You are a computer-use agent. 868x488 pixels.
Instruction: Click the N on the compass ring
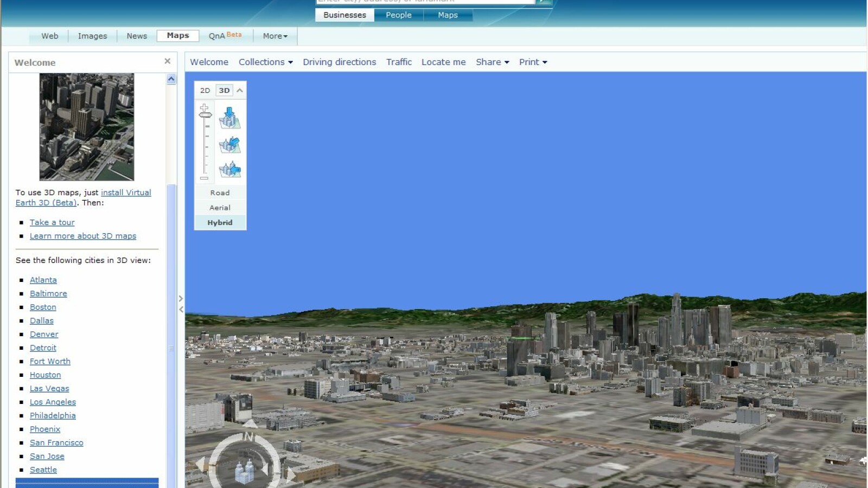click(248, 436)
